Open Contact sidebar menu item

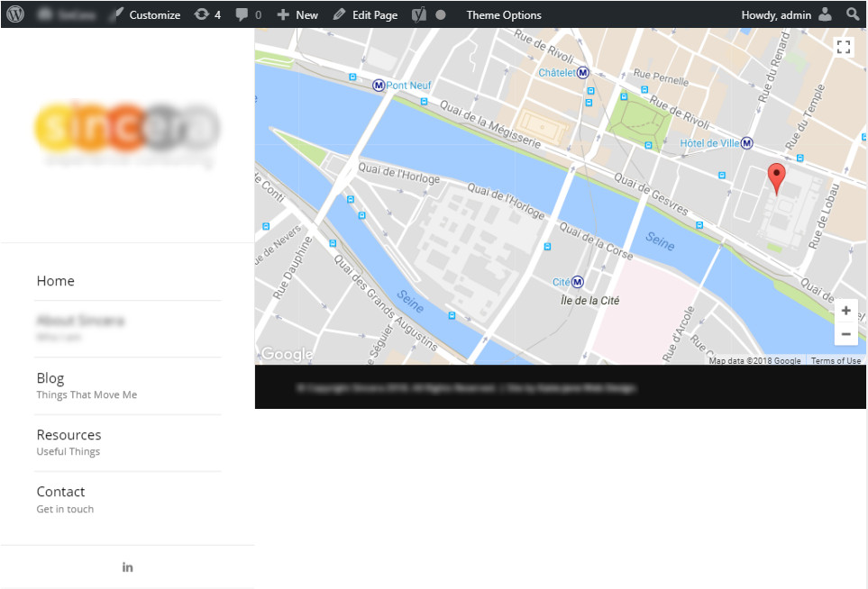[65, 500]
